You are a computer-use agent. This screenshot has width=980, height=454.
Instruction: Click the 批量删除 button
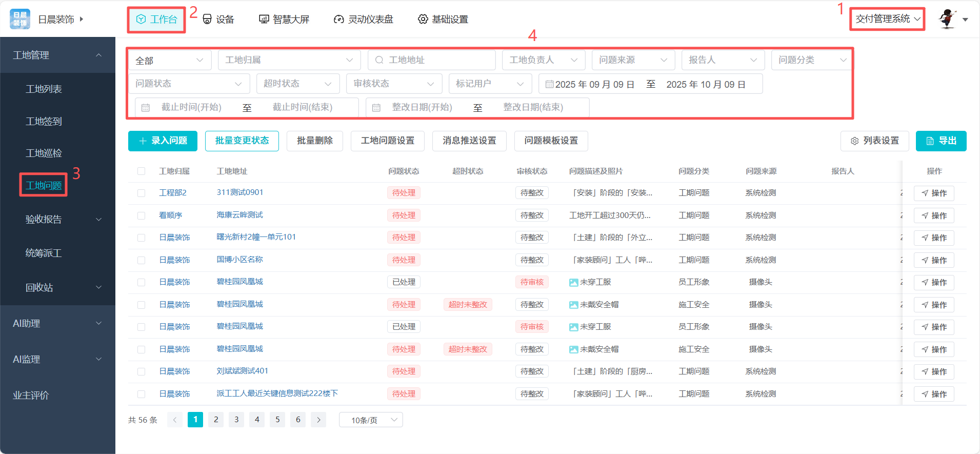314,141
